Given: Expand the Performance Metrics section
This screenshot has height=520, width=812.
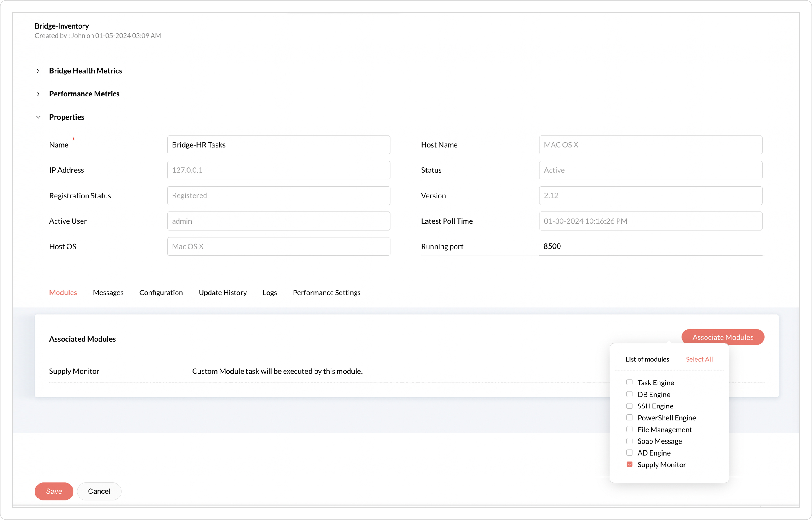Looking at the screenshot, I should 38,94.
